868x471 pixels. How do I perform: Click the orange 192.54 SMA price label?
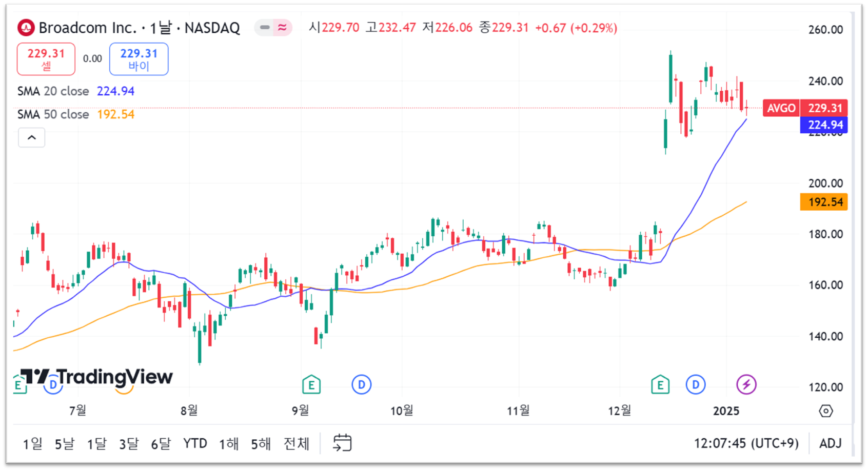pyautogui.click(x=824, y=202)
